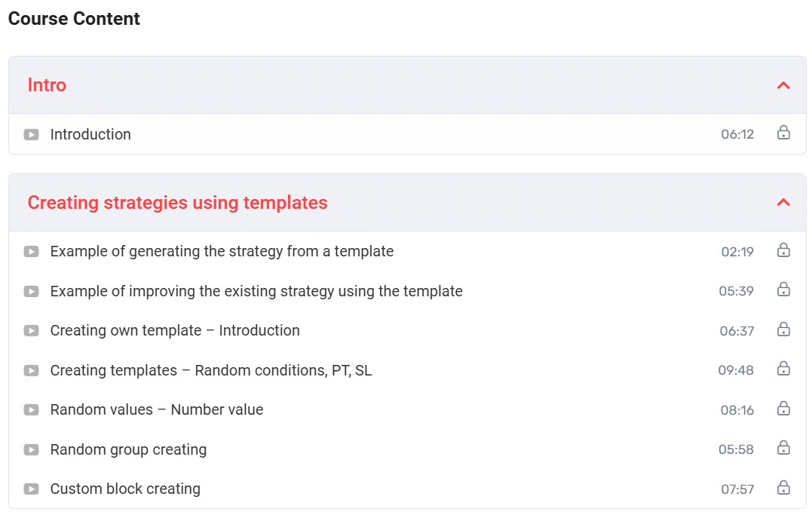Click 'Creating strategies using templates' heading
This screenshot has width=812, height=518.
coord(177,203)
